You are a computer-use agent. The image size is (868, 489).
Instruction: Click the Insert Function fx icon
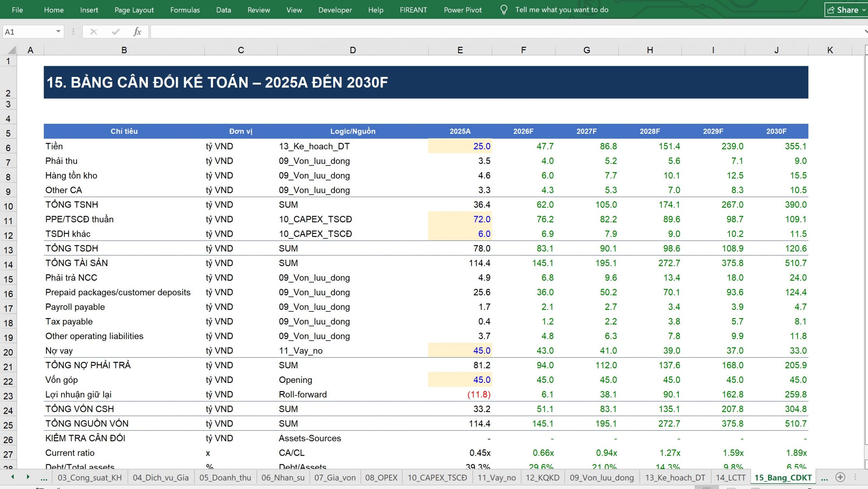click(137, 32)
